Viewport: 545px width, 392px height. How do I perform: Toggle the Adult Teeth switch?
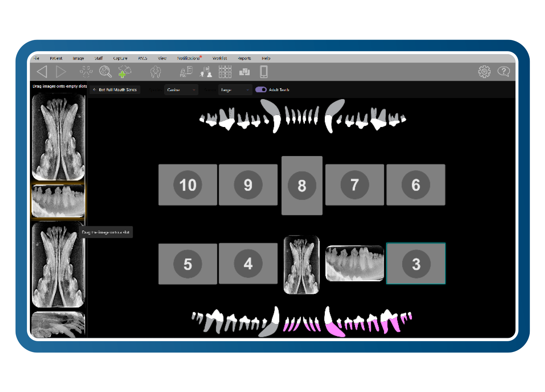pos(261,90)
